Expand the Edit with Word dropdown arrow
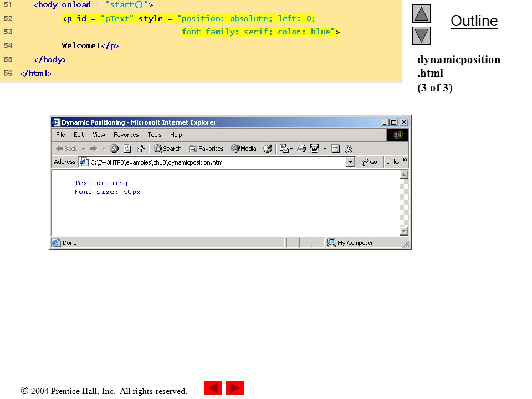The image size is (532, 399). pos(325,149)
